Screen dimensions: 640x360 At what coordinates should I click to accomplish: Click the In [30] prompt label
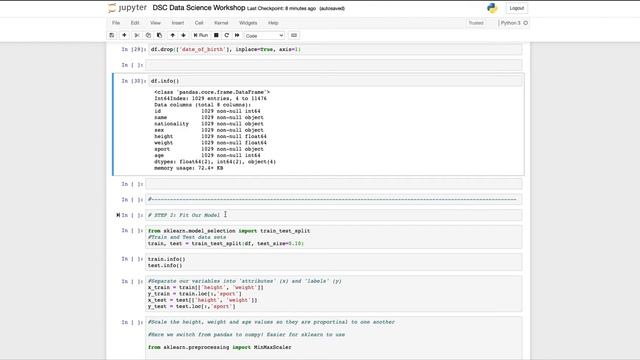pos(133,81)
